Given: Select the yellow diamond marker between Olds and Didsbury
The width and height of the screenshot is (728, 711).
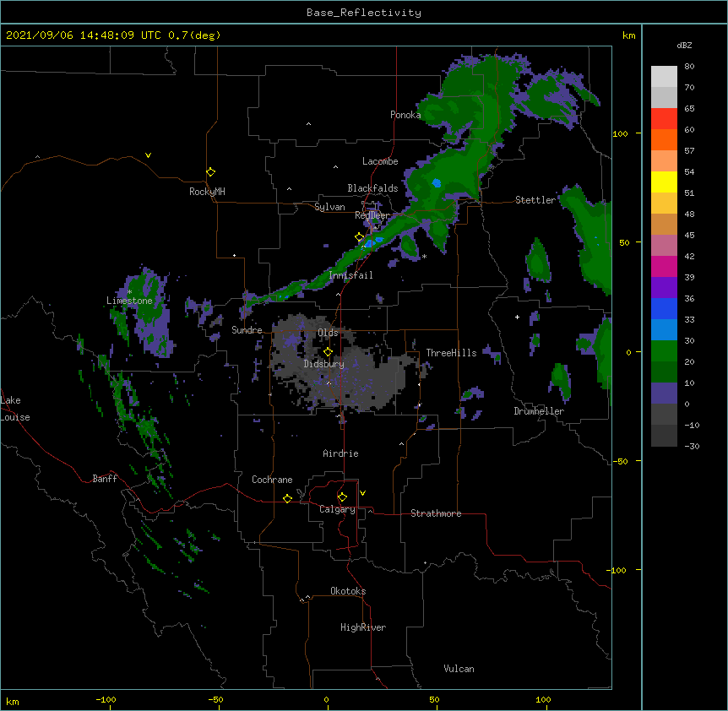Looking at the screenshot, I should [x=328, y=352].
